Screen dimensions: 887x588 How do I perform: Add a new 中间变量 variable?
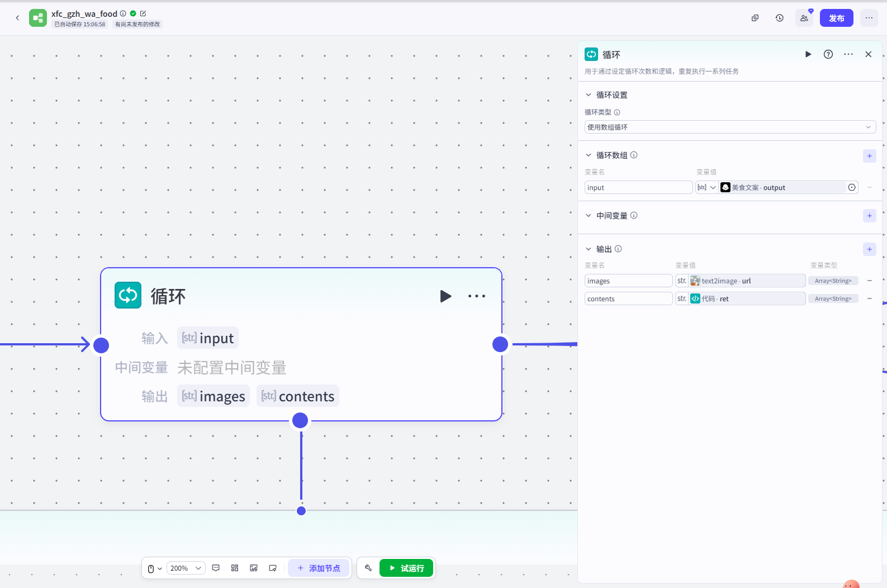click(869, 216)
